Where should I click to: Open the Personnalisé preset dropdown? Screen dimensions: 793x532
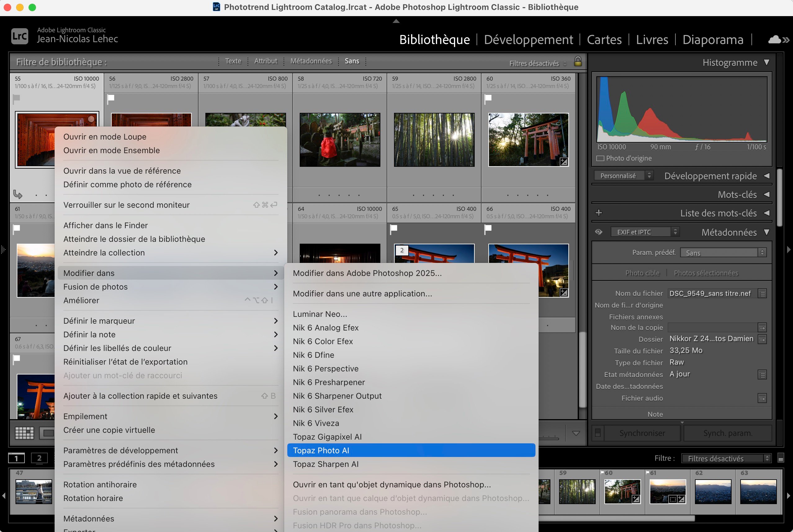(x=623, y=176)
